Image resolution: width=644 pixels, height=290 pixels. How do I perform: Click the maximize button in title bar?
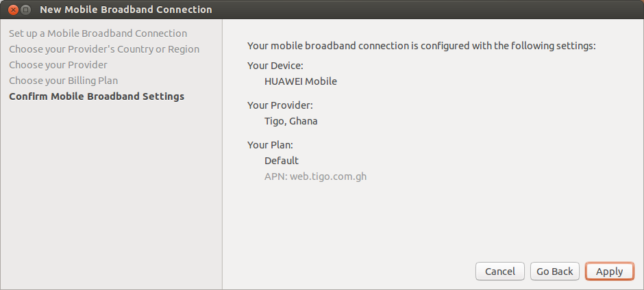[25, 10]
